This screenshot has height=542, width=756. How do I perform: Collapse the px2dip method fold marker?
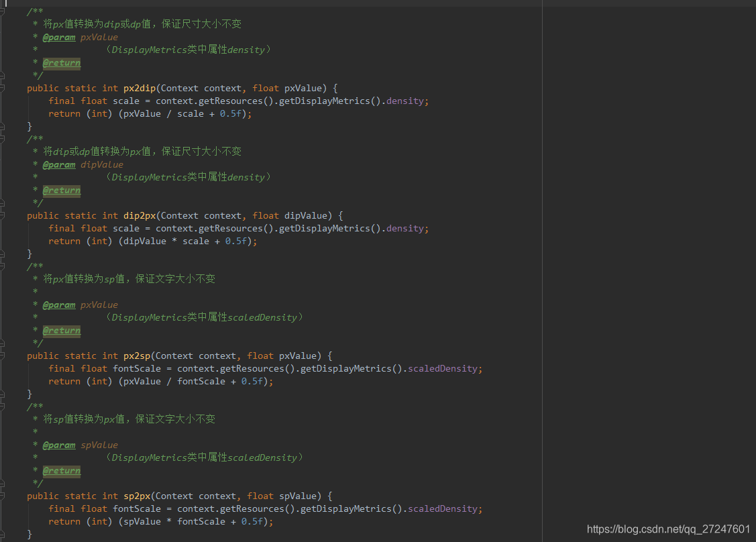click(2, 89)
